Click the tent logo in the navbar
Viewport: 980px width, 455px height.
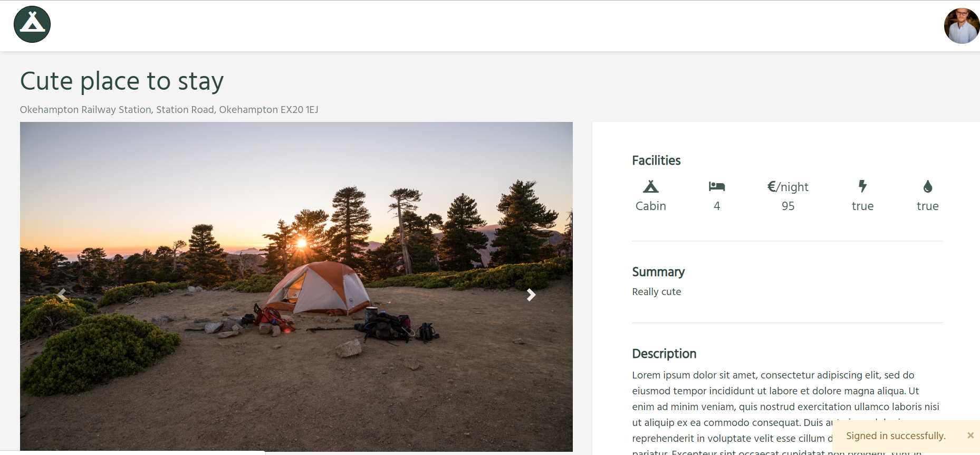pos(32,24)
